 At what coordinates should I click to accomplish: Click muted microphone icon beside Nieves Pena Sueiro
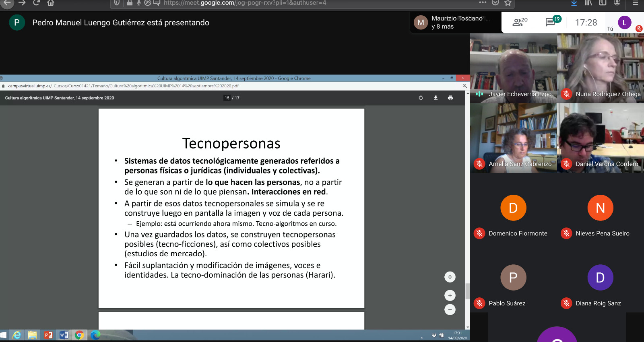click(x=566, y=233)
